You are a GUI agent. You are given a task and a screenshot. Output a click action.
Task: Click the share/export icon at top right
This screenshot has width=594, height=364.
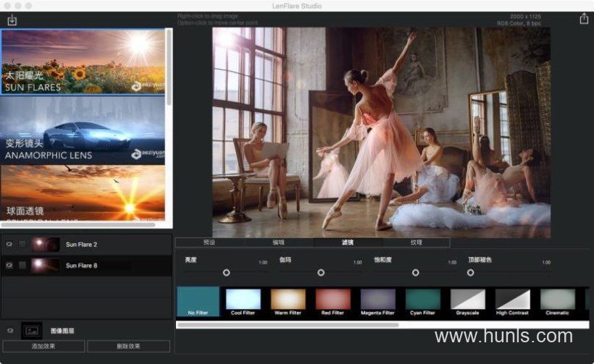[x=584, y=18]
